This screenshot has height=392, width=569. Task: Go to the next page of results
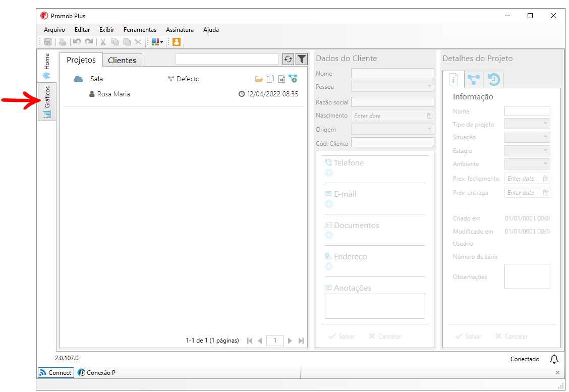click(290, 341)
